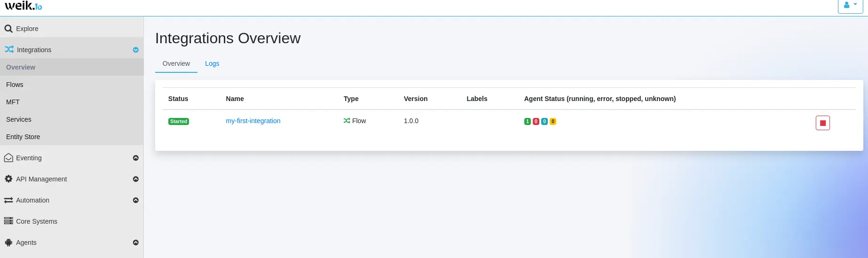This screenshot has width=868, height=258.
Task: Click the Agents android icon
Action: pyautogui.click(x=8, y=242)
